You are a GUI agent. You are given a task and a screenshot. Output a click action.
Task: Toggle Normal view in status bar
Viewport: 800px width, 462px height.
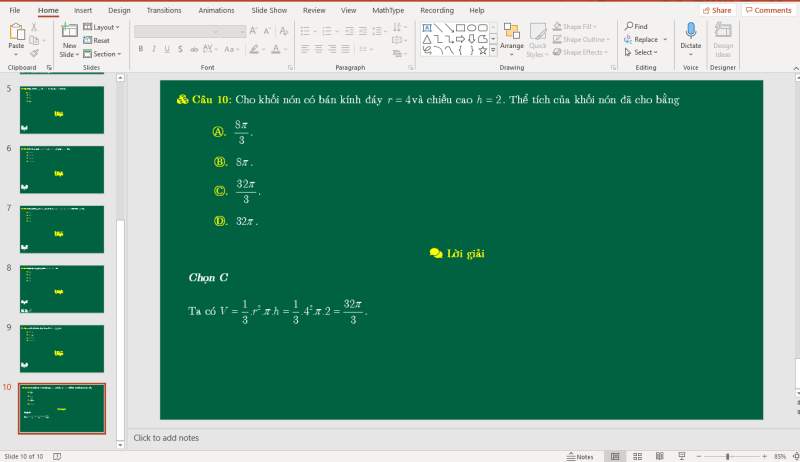(615, 456)
